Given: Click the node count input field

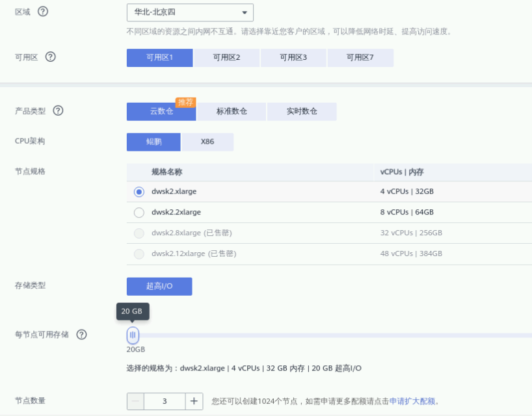Looking at the screenshot, I should [x=165, y=402].
